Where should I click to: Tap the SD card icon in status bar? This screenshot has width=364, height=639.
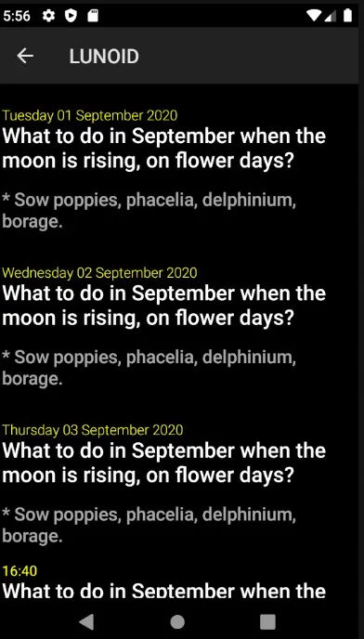pos(93,16)
